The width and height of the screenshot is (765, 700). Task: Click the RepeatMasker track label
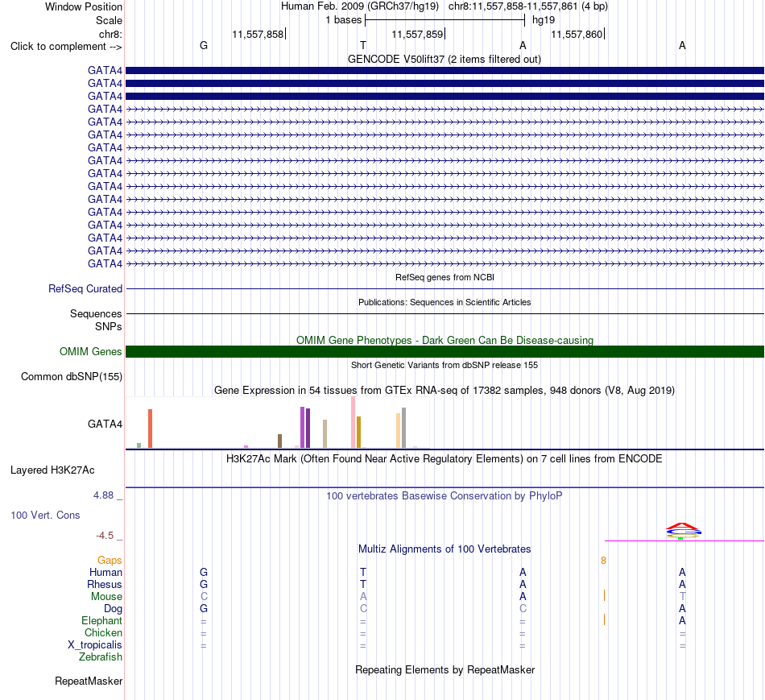pos(89,681)
